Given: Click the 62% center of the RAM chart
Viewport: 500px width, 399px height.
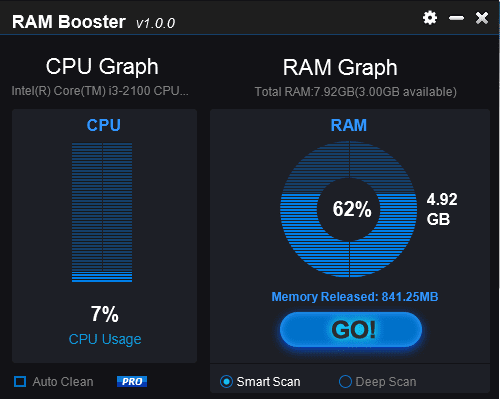Looking at the screenshot, I should tap(352, 209).
